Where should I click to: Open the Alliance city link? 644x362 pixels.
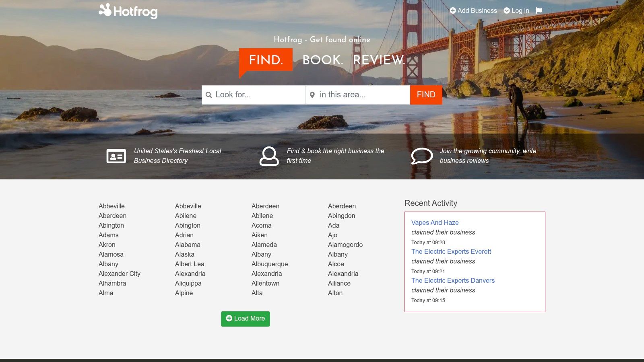tap(339, 283)
